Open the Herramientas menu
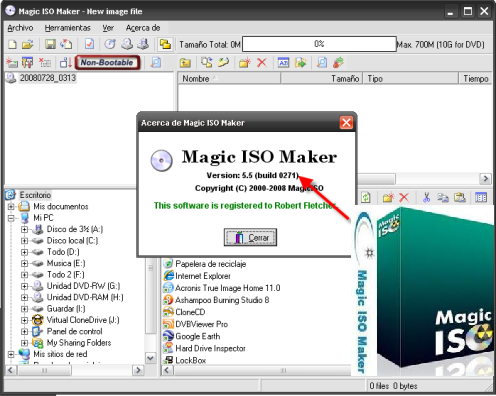496x396 pixels. pyautogui.click(x=68, y=28)
